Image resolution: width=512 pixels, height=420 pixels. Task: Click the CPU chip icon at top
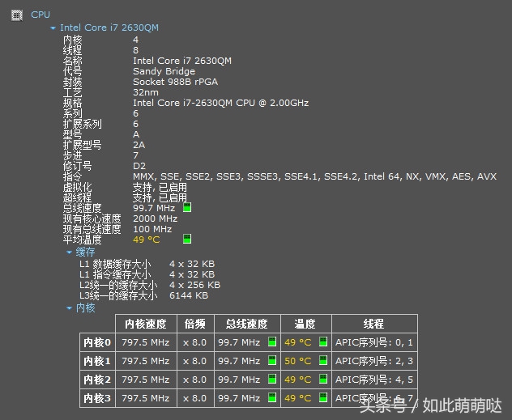pos(17,15)
